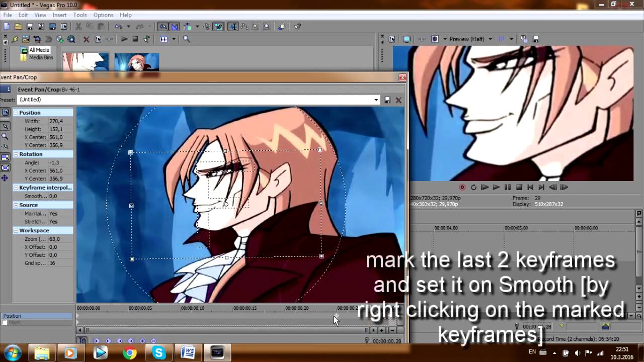Image resolution: width=644 pixels, height=362 pixels.
Task: Open the Pan/Crop Preset dropdown
Action: click(x=376, y=100)
